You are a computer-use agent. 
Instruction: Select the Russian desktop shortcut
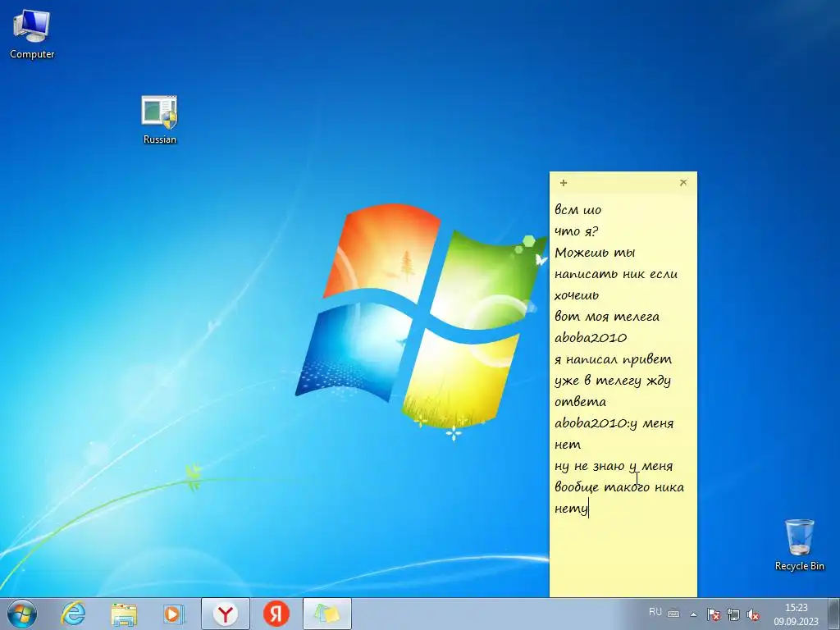(x=159, y=120)
